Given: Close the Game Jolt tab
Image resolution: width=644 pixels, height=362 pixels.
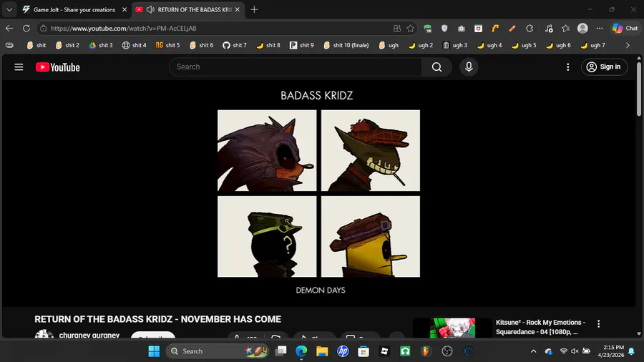Looking at the screenshot, I should pos(125,9).
